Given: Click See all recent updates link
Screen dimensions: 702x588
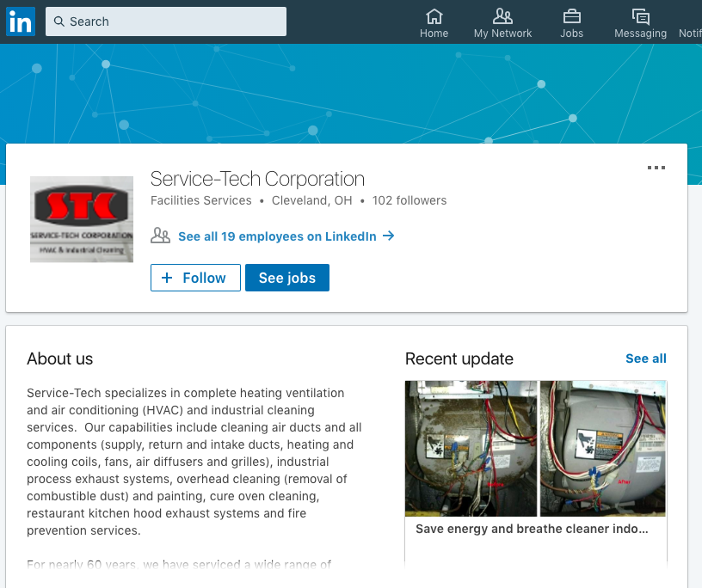Looking at the screenshot, I should click(x=645, y=358).
